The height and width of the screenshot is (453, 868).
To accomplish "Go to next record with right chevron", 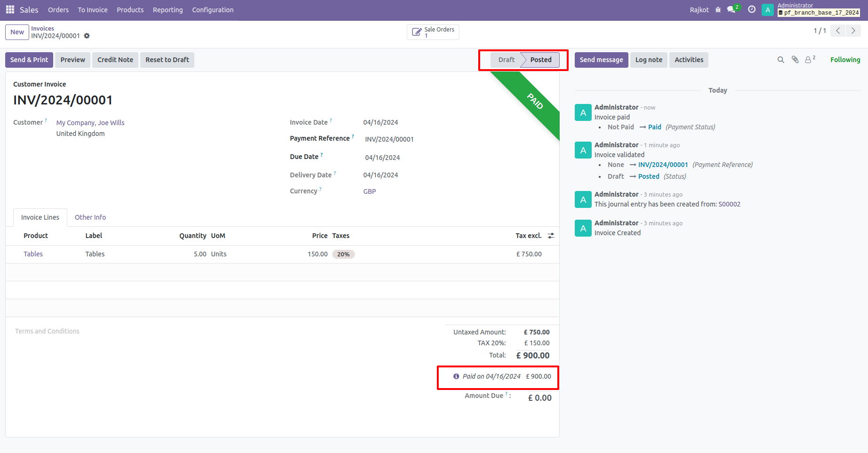I will (853, 31).
